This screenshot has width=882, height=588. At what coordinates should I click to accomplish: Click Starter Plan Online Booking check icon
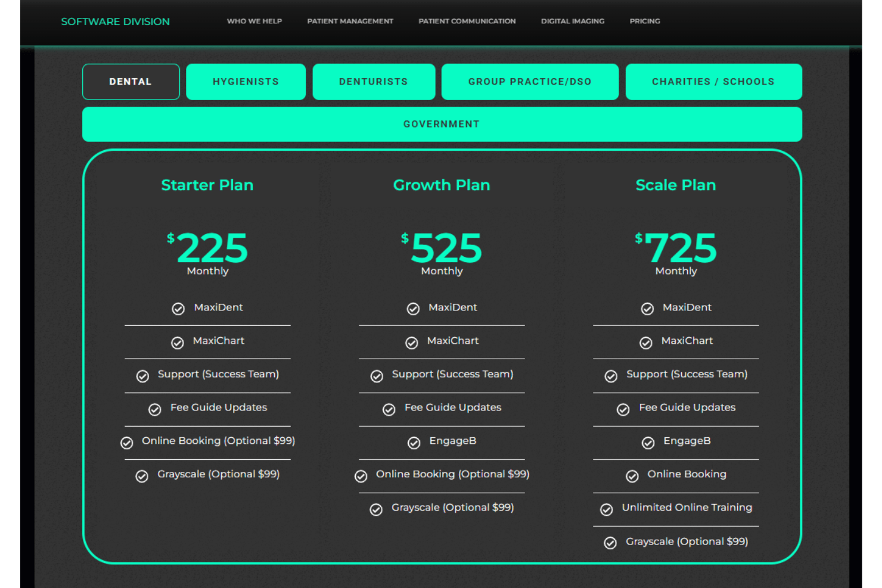point(126,443)
